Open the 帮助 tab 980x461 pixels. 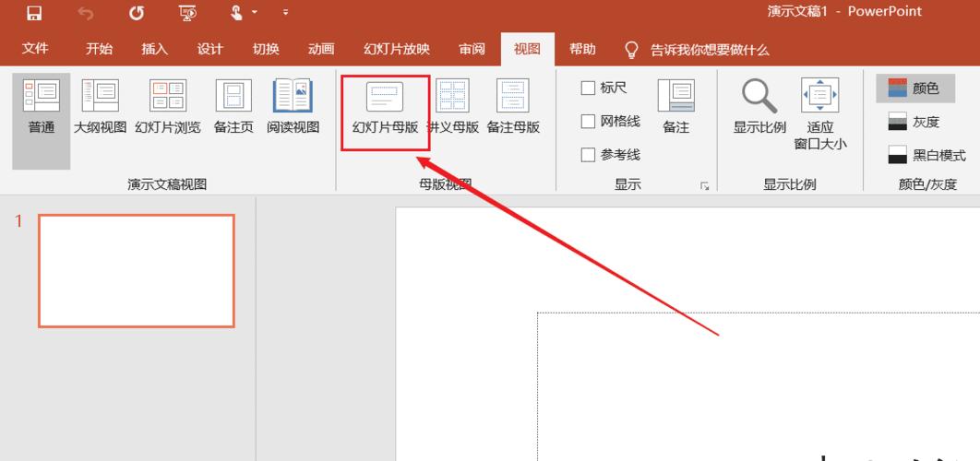[582, 50]
